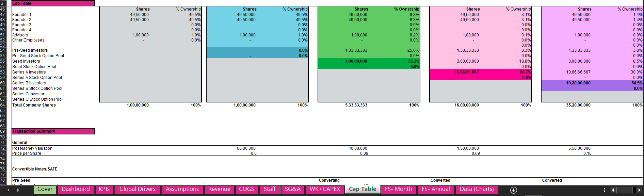Select the Price per Share label cell

(27, 153)
